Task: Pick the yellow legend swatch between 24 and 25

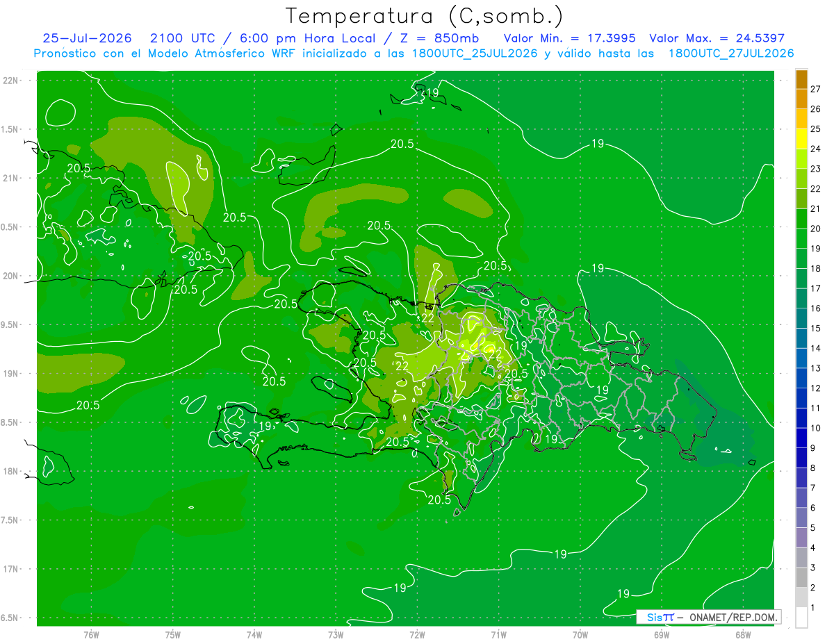Action: pyautogui.click(x=801, y=139)
